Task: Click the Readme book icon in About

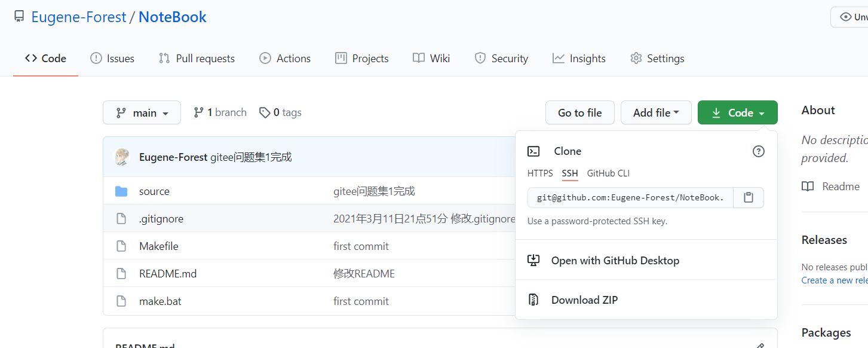Action: tap(808, 187)
